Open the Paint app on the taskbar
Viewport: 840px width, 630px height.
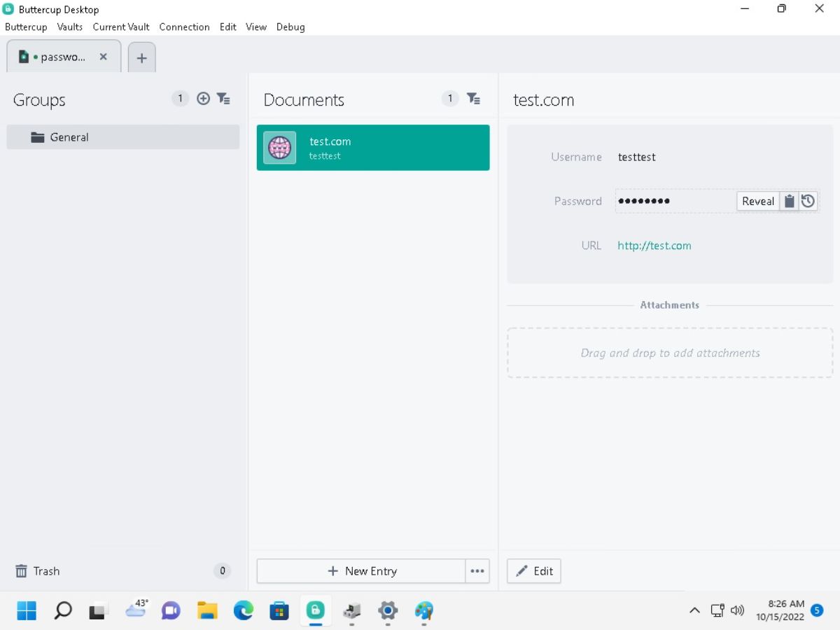click(x=423, y=610)
